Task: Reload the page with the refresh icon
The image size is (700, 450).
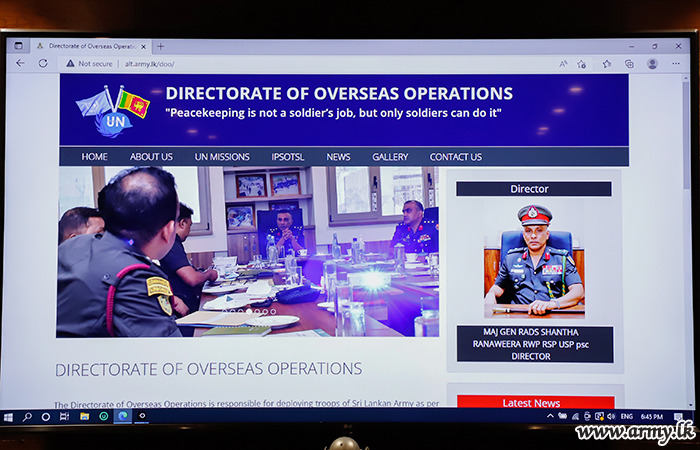Action: (43, 63)
